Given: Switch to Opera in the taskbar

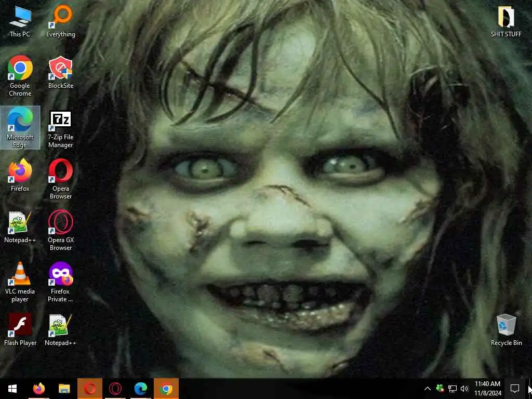Looking at the screenshot, I should point(89,389).
